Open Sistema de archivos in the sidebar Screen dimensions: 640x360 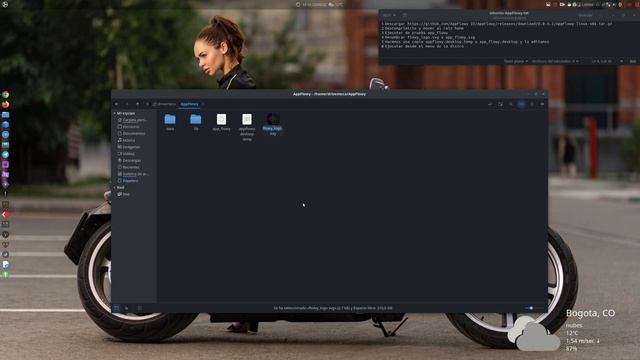tap(133, 174)
